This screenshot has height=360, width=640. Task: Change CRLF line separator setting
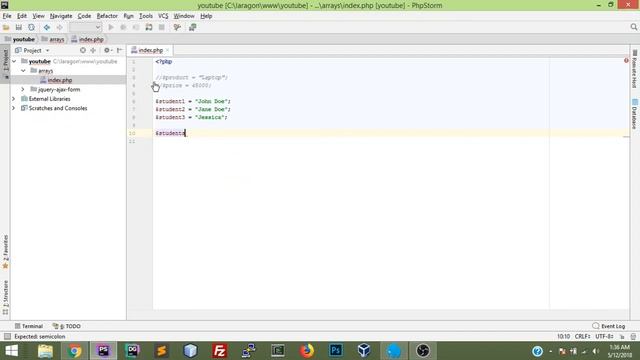click(582, 337)
